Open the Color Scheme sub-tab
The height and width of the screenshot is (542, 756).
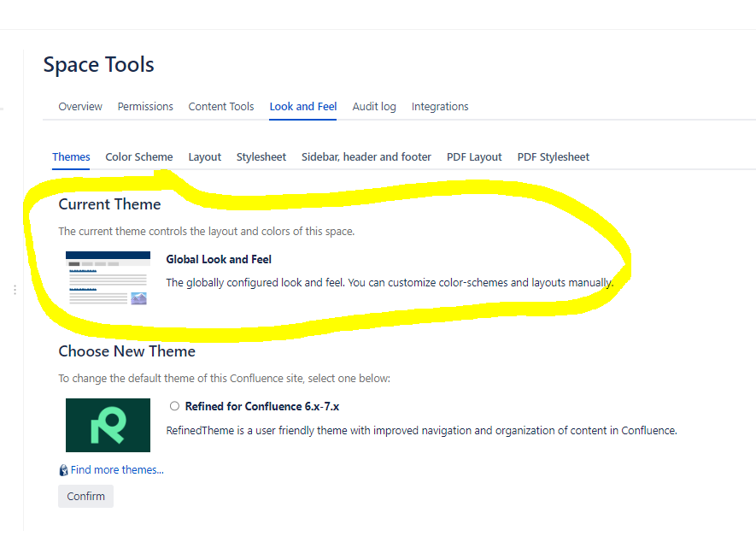click(x=139, y=157)
